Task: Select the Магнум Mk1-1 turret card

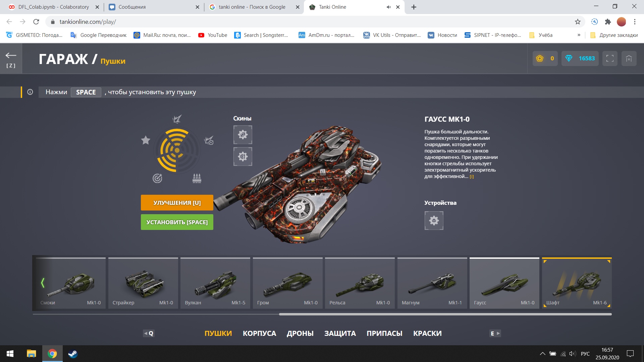Action: pyautogui.click(x=432, y=283)
